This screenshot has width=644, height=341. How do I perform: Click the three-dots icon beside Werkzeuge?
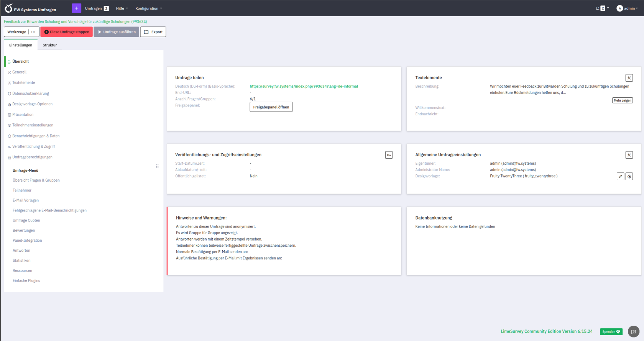point(33,32)
